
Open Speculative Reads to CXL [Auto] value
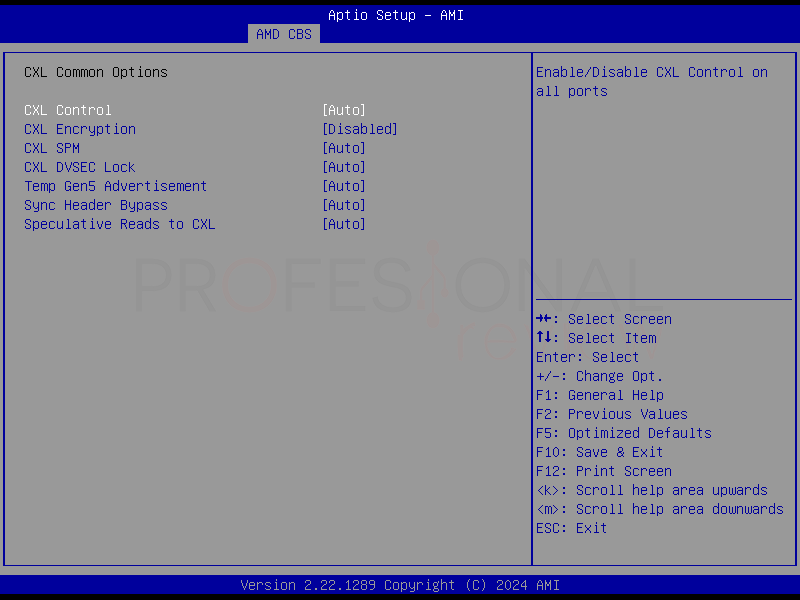344,224
